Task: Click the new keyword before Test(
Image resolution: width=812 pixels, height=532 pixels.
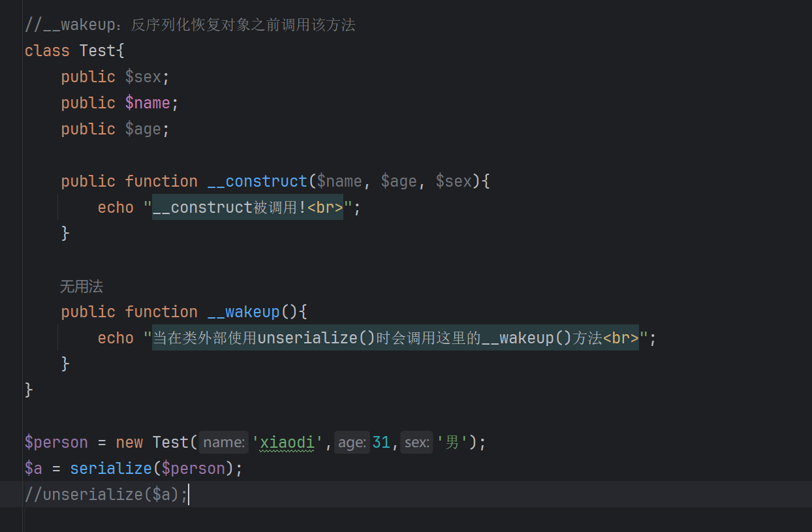Action: [129, 443]
